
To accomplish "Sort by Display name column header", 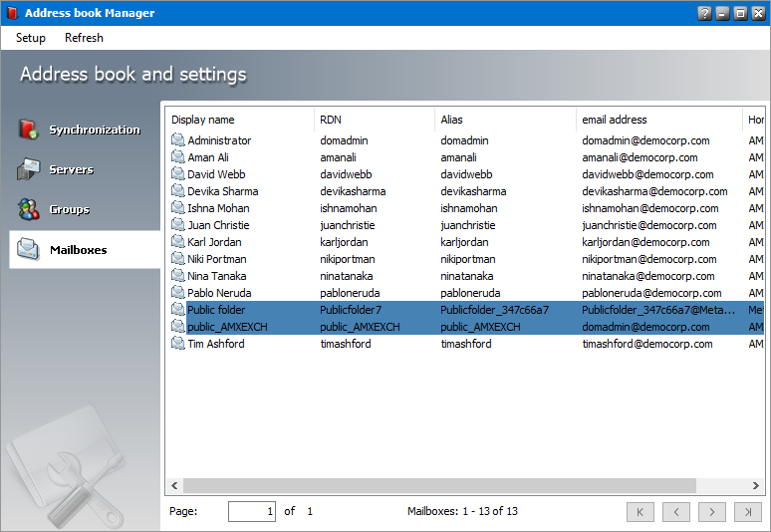I will click(x=239, y=120).
